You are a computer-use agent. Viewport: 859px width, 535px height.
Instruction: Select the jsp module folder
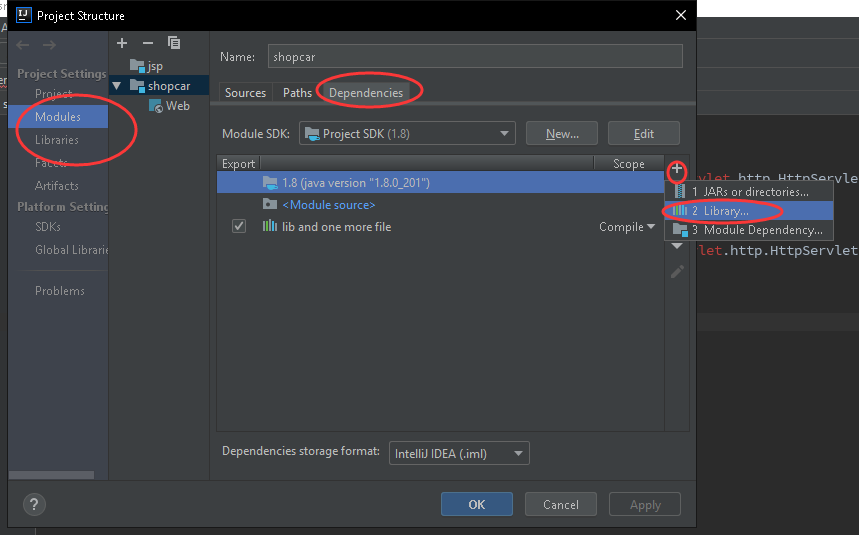click(x=146, y=66)
